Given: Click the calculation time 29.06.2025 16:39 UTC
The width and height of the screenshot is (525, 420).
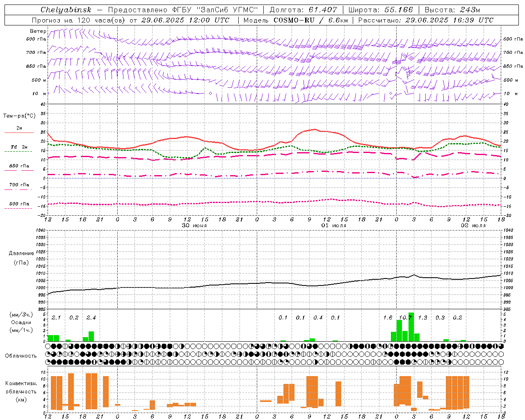Looking at the screenshot, I should (449, 20).
